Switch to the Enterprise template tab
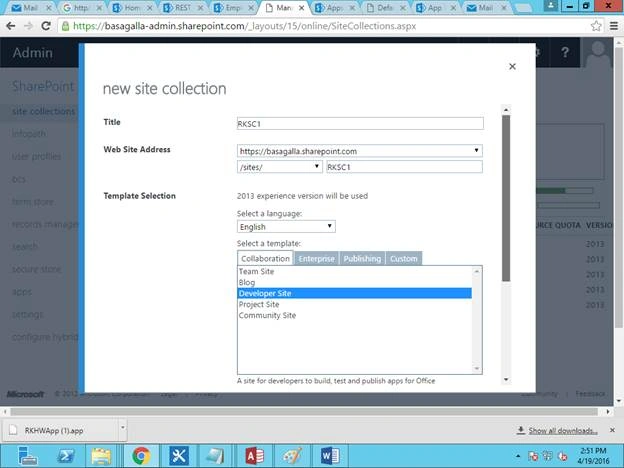Screen dimensions: 624x468 pos(316,259)
